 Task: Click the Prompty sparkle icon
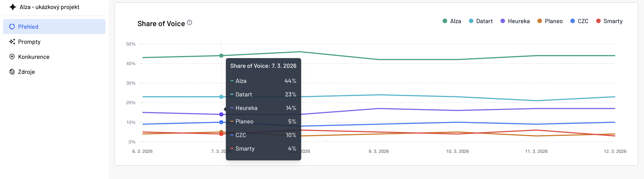12,42
